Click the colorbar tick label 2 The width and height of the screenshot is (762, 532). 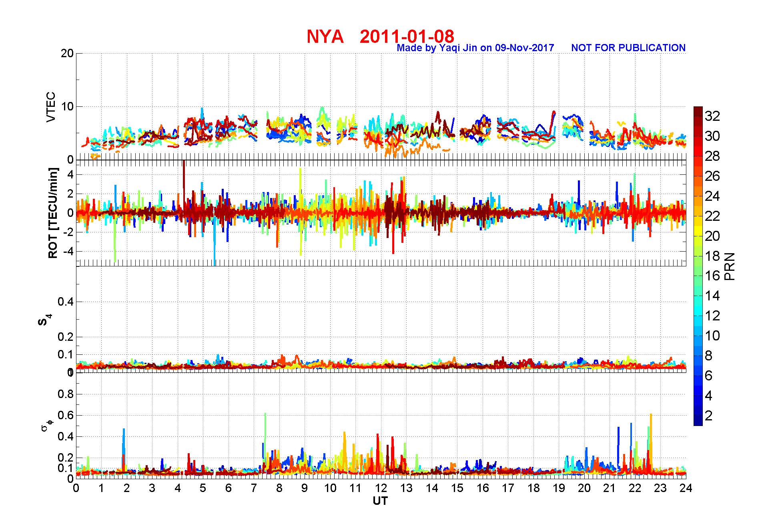tap(709, 416)
